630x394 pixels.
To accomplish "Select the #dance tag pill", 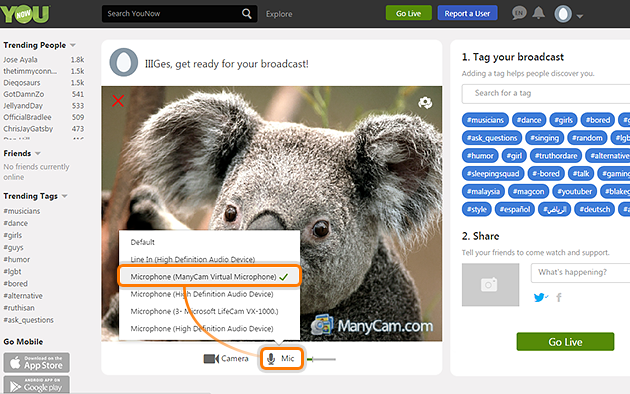I will pyautogui.click(x=529, y=120).
